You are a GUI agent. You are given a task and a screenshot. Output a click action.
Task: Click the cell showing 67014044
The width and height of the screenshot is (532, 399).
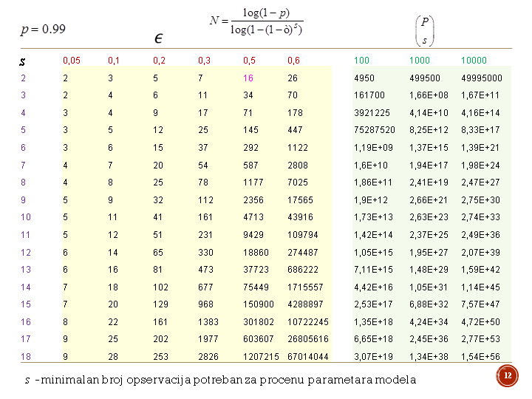(x=308, y=357)
